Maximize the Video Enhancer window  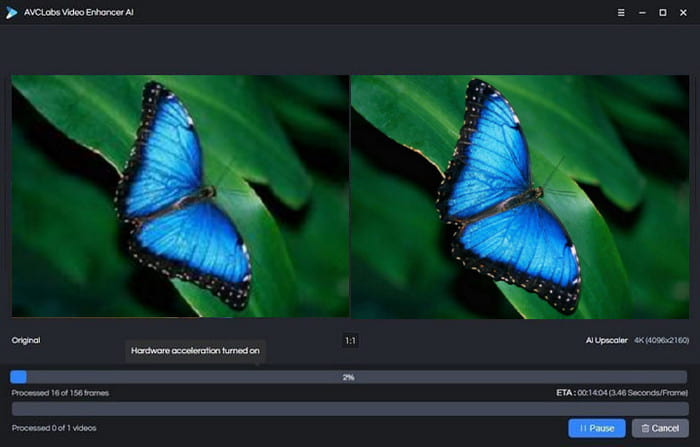662,13
